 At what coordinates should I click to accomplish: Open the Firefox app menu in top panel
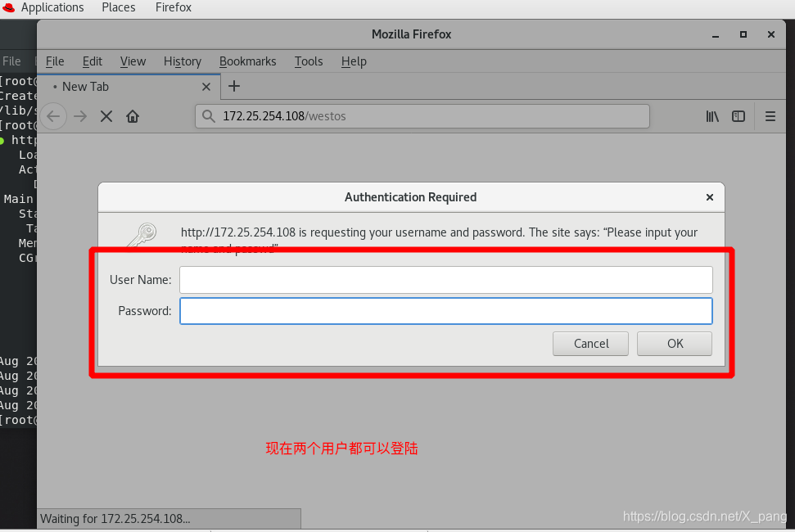click(174, 7)
